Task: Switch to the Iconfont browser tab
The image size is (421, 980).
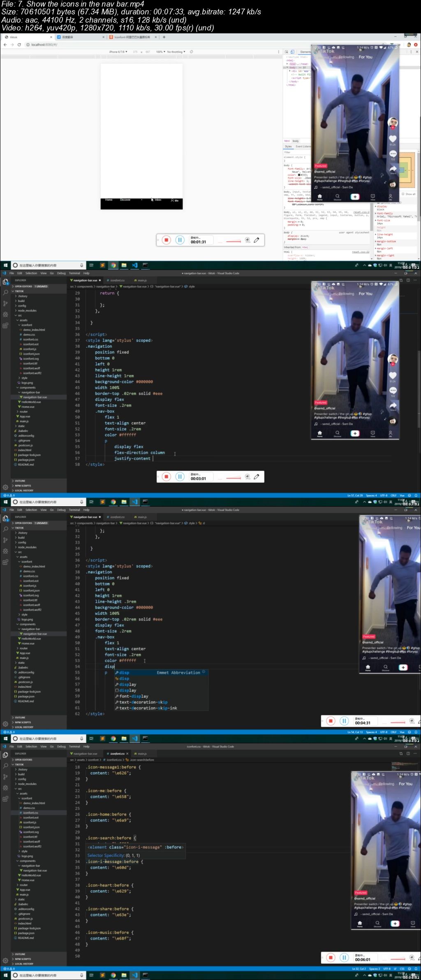Action: [x=132, y=37]
